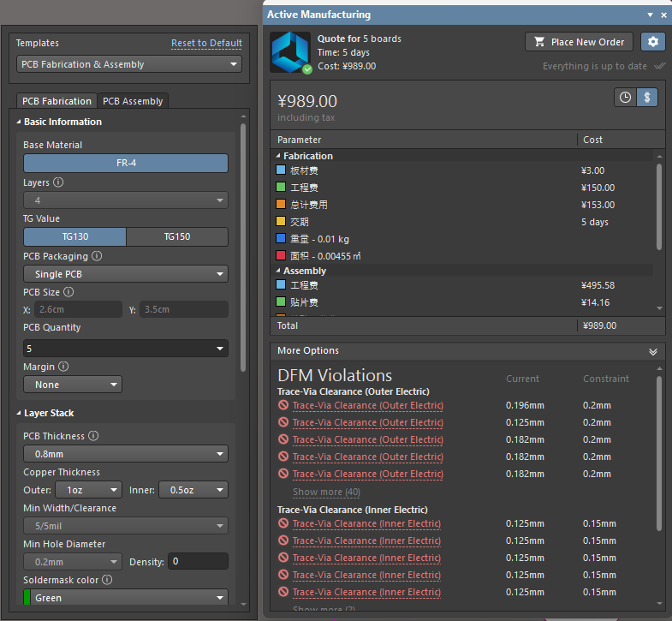672x621 pixels.
Task: Open the Inner copper thickness dropdown 0.5oz
Action: (x=193, y=490)
